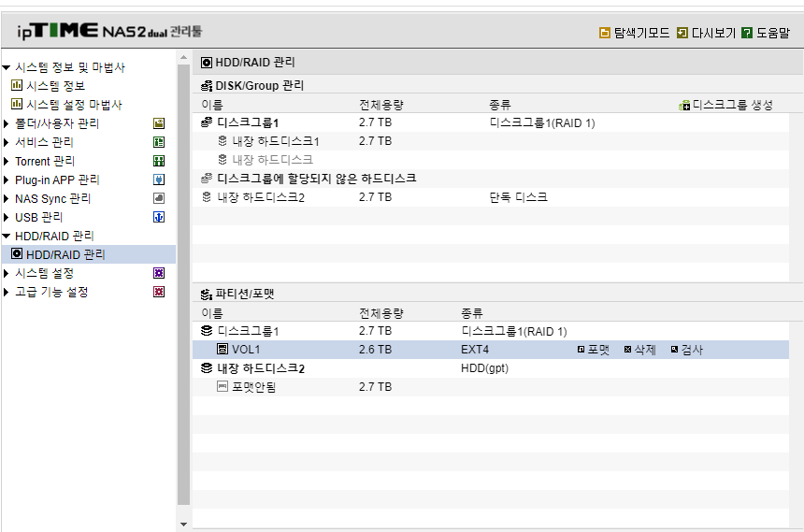Click the Torrent management icon
Image resolution: width=804 pixels, height=532 pixels.
coord(159,161)
